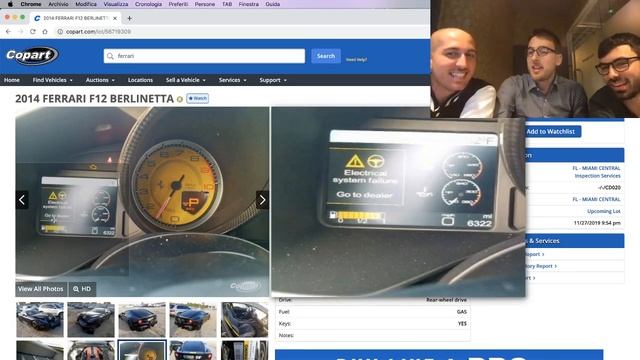
Task: Expand the Services dropdown
Action: (232, 80)
